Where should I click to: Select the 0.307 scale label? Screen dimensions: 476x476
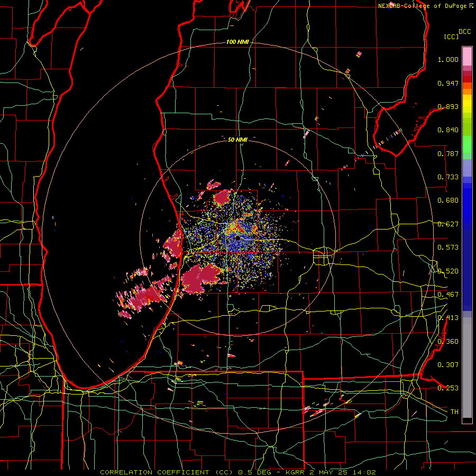pos(448,365)
